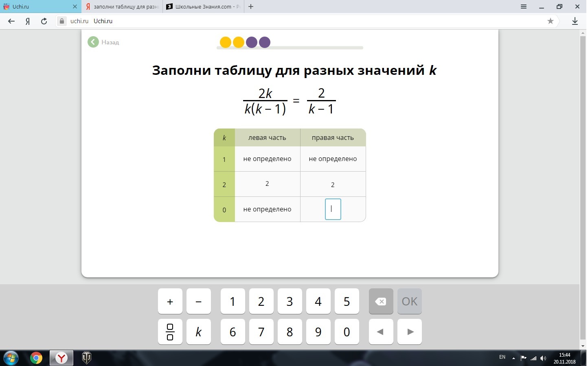588x366 pixels.
Task: Insert a fraction template from the keypad
Action: (170, 332)
